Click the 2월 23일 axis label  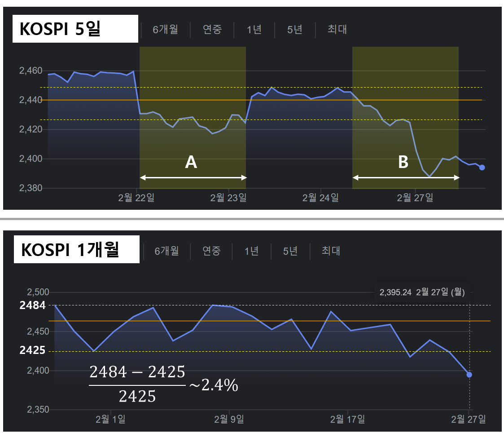point(228,198)
